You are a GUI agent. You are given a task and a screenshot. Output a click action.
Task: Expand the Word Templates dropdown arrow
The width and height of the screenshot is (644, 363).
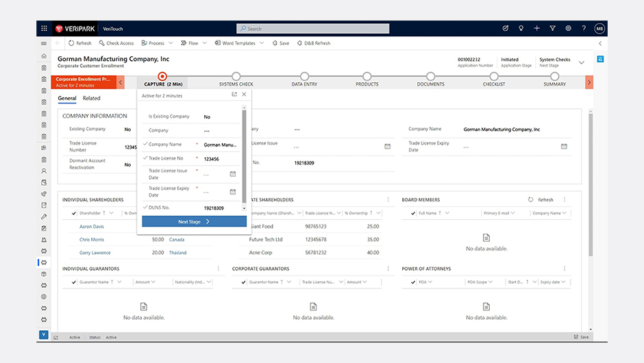click(x=262, y=43)
